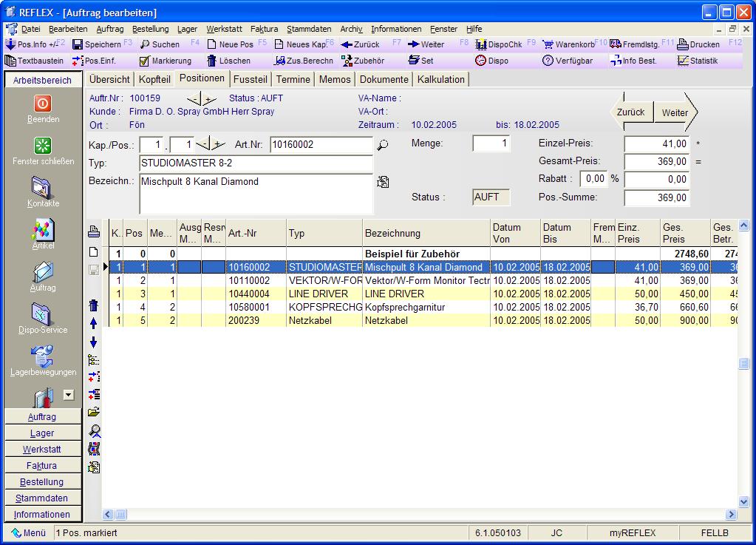Viewport: 756px width, 545px height.
Task: Click the Set toolbar item
Action: (x=421, y=61)
